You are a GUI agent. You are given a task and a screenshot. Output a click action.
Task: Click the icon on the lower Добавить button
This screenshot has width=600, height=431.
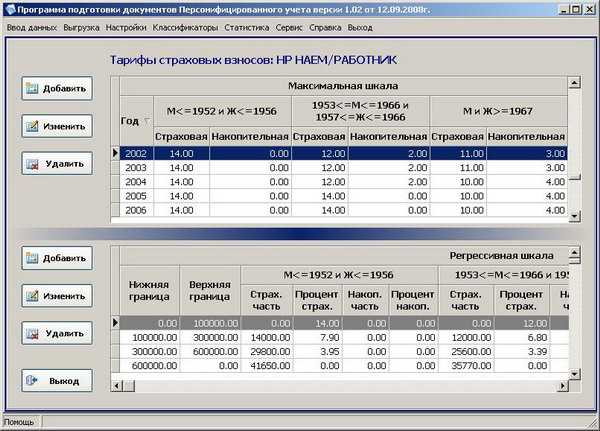[x=32, y=258]
